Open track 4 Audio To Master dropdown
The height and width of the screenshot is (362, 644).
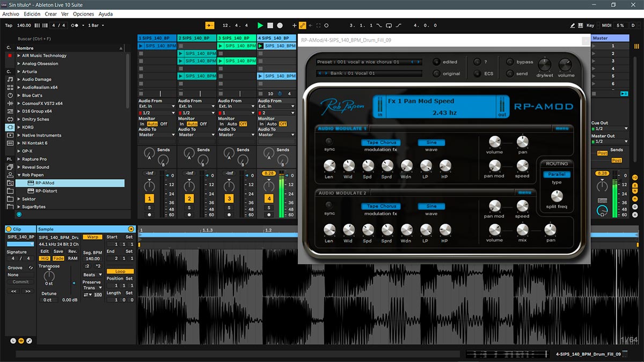[276, 135]
